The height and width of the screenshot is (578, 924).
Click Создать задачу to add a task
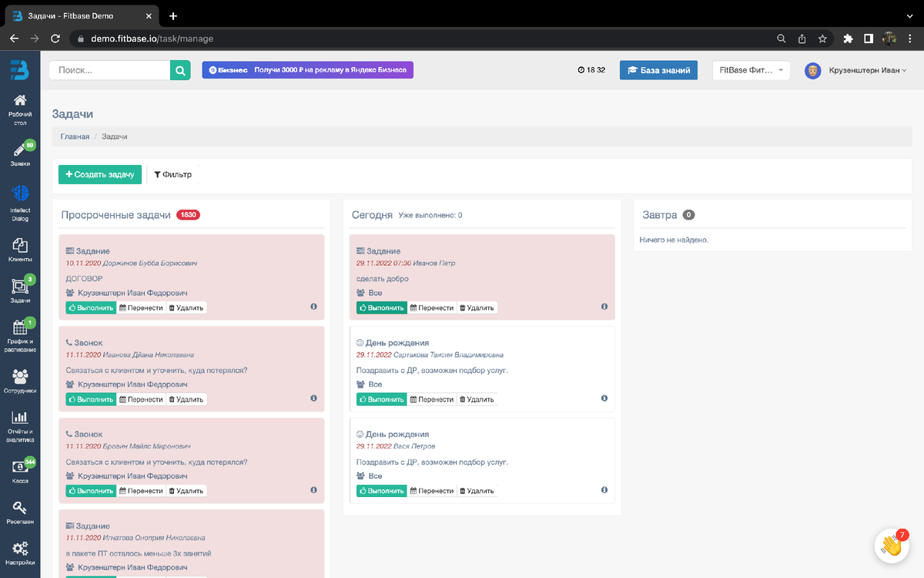coord(99,174)
